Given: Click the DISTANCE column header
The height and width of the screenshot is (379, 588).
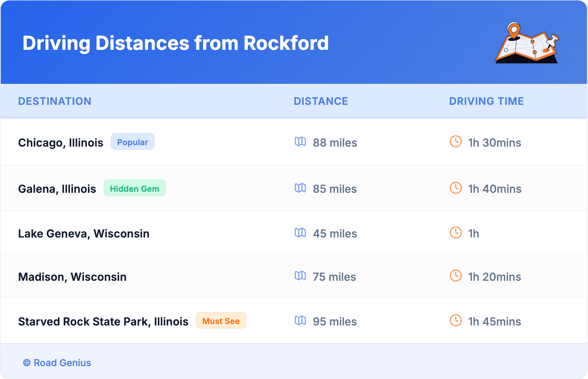Looking at the screenshot, I should click(x=321, y=101).
